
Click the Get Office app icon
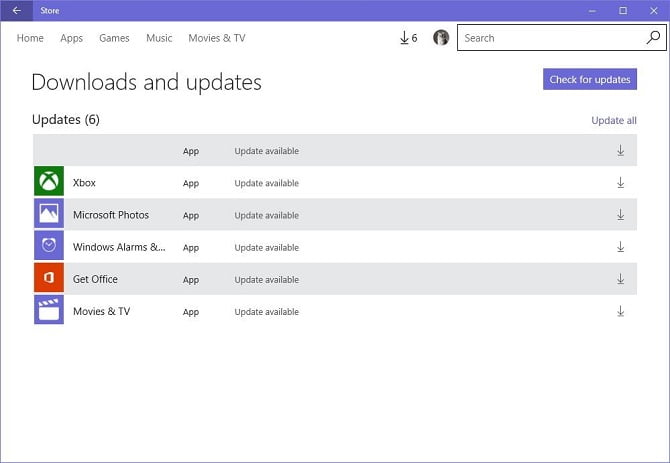click(49, 278)
